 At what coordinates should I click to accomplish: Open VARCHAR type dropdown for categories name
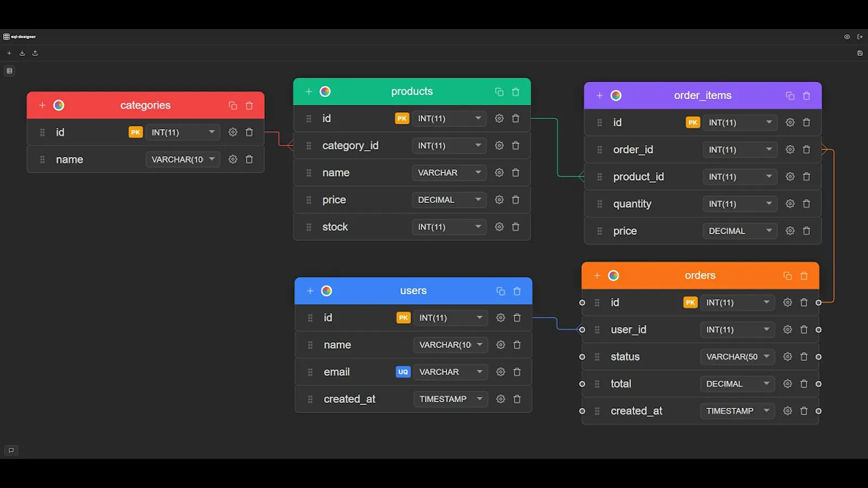183,159
